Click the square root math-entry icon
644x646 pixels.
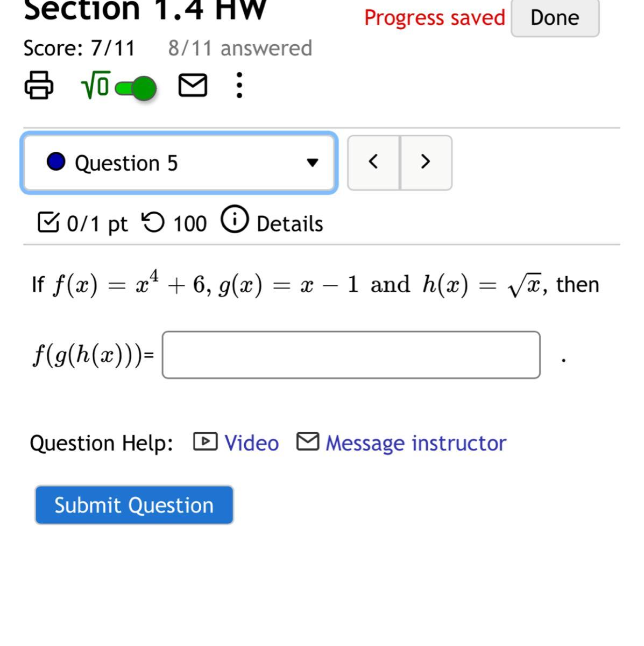tap(95, 86)
